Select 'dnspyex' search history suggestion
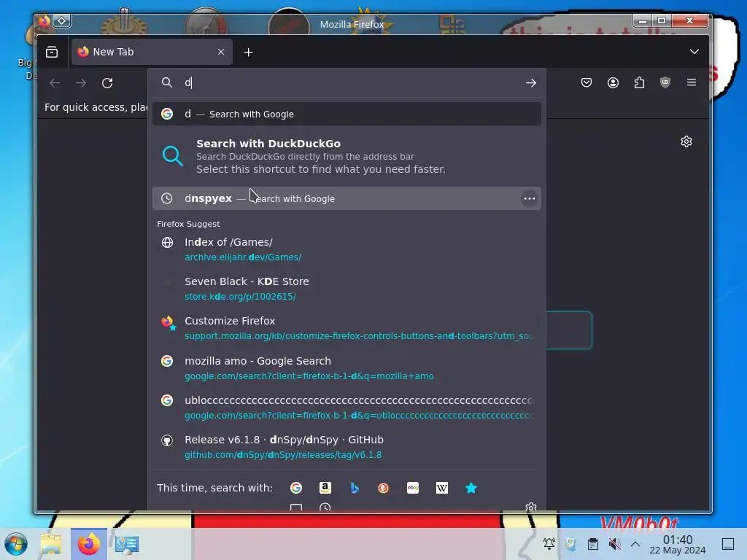This screenshot has width=747, height=560. click(347, 198)
